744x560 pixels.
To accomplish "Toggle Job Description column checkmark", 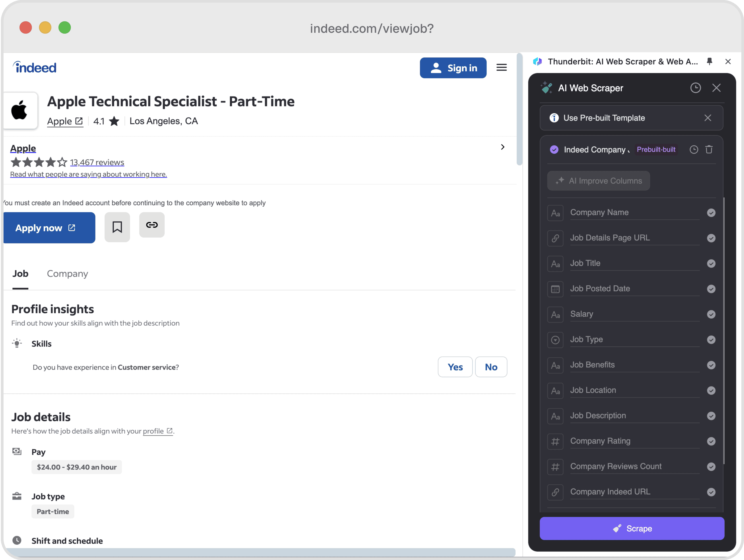I will pyautogui.click(x=711, y=416).
